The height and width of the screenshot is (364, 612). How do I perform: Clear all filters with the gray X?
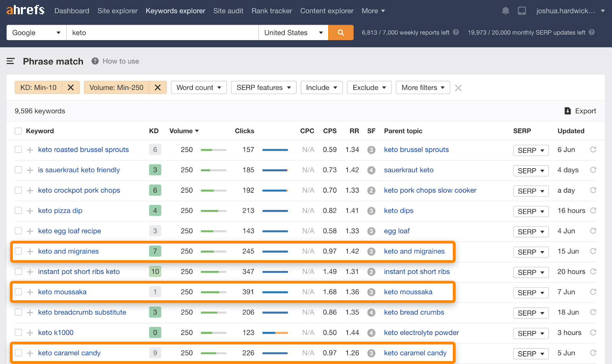point(458,88)
